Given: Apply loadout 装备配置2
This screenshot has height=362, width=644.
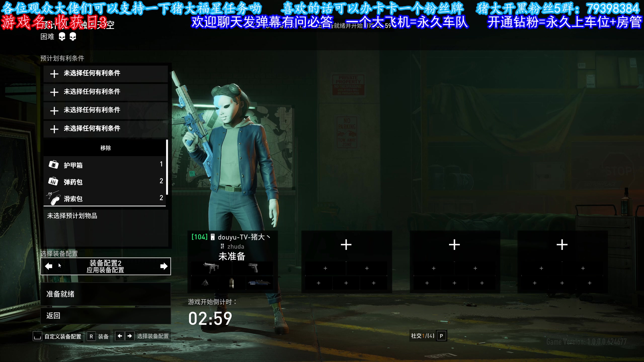Looking at the screenshot, I should click(x=105, y=266).
